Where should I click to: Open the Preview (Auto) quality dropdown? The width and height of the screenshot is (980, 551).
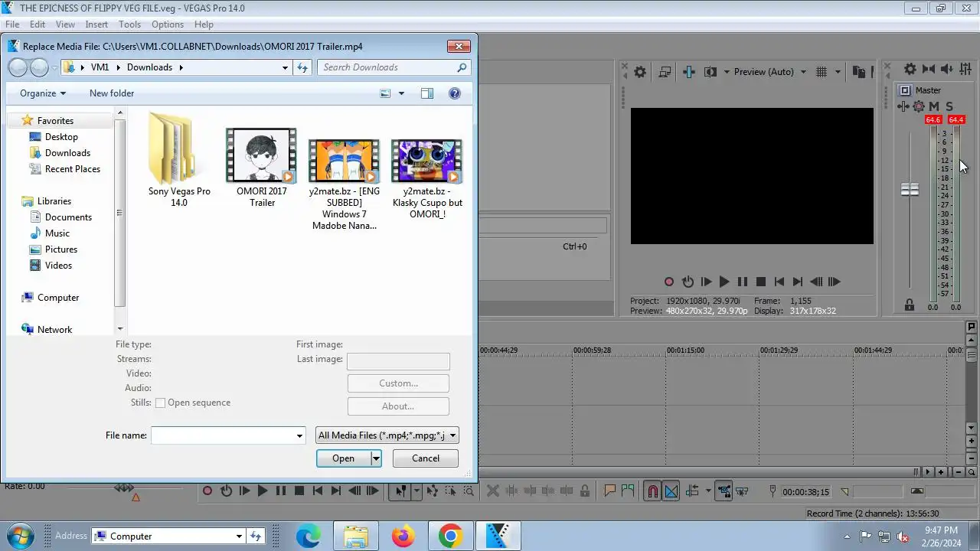tap(770, 72)
